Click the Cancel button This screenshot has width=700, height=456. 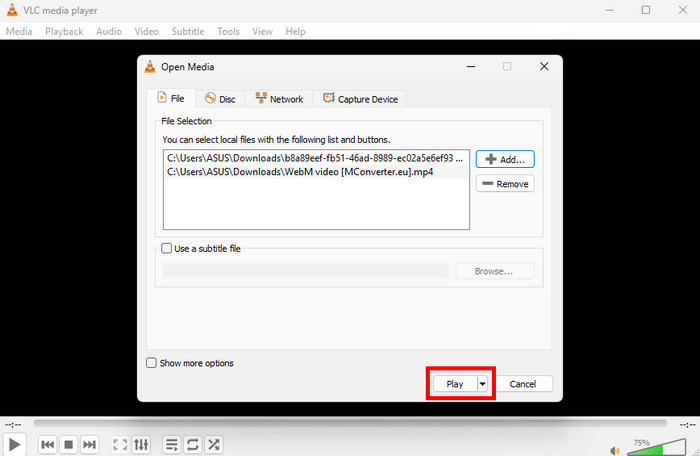coord(522,384)
